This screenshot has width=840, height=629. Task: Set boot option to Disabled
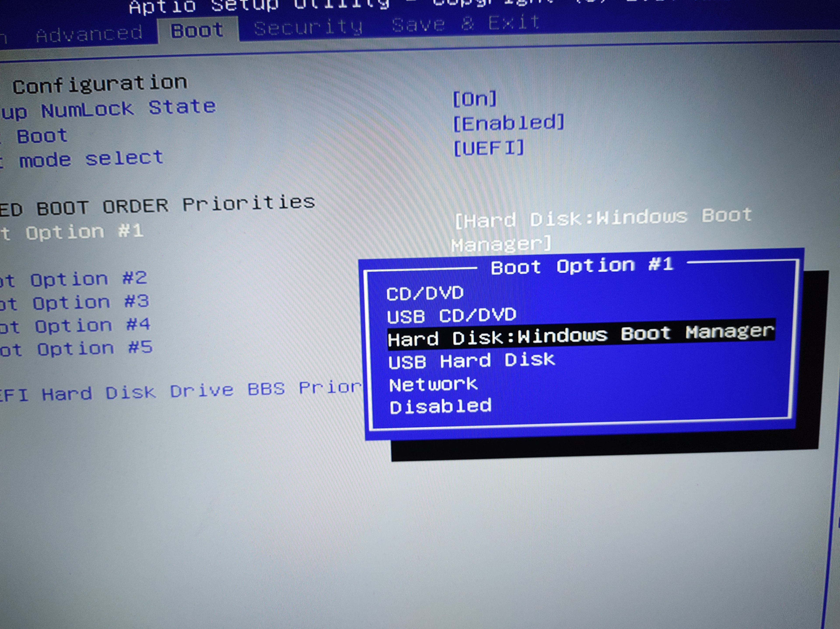pos(441,406)
